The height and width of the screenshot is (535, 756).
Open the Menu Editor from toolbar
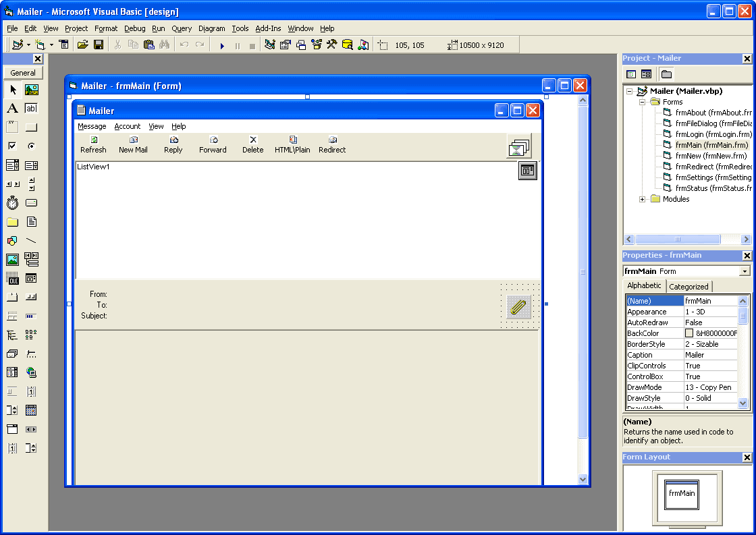click(x=63, y=45)
